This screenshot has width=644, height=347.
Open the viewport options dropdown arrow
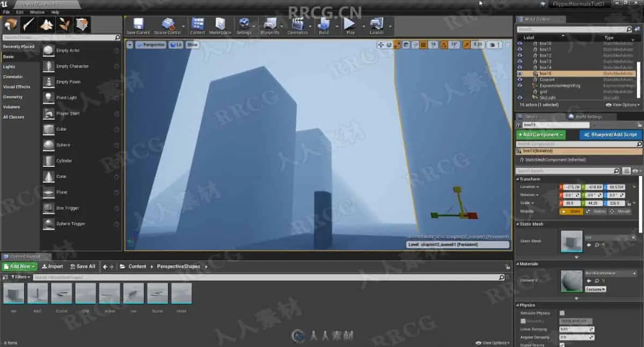click(130, 45)
